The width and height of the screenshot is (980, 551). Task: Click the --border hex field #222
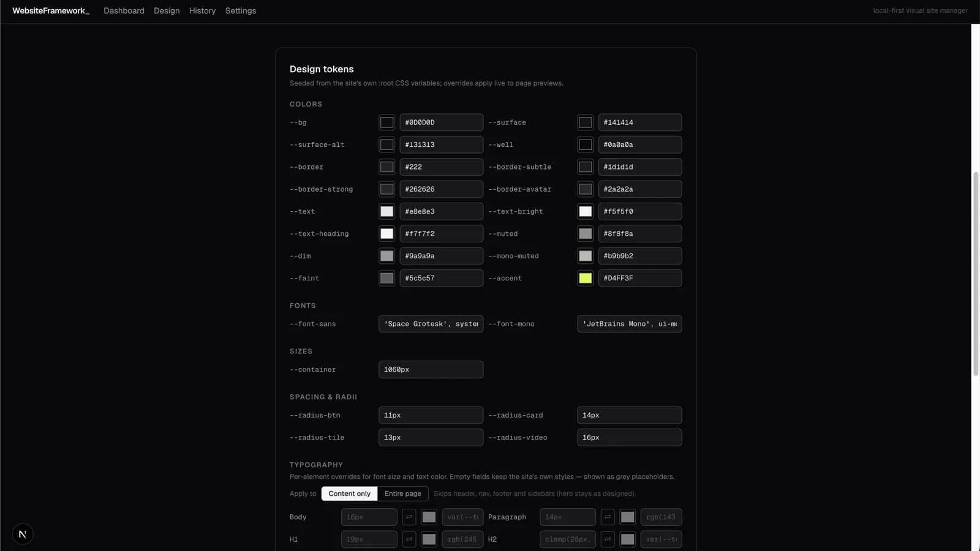click(442, 167)
